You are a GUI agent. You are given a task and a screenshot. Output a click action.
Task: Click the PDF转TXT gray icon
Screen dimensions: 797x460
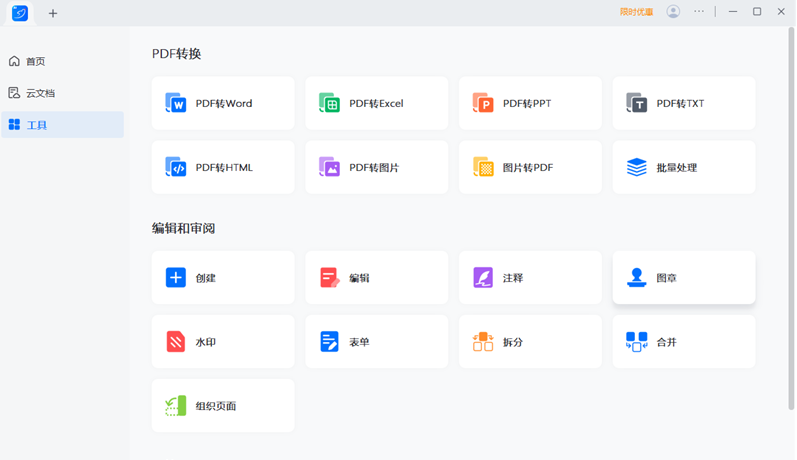636,103
